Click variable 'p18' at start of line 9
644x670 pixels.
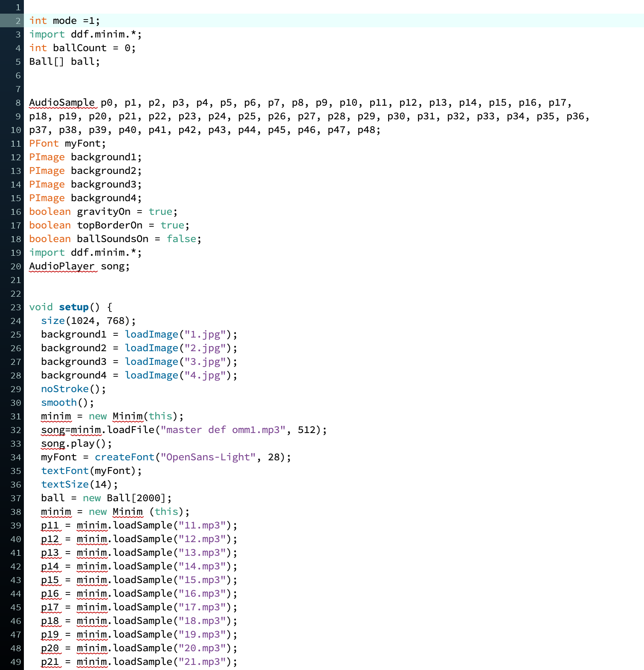click(x=38, y=116)
